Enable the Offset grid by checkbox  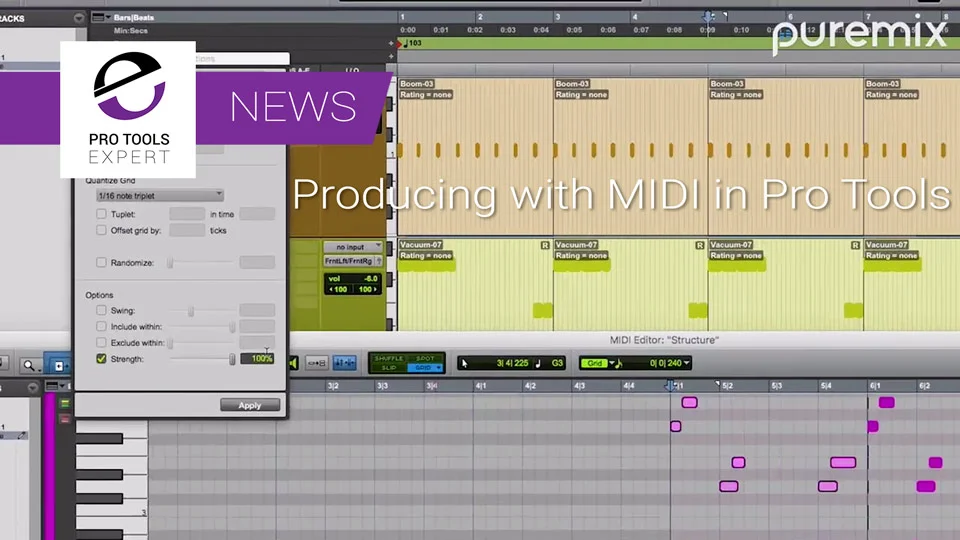[101, 230]
